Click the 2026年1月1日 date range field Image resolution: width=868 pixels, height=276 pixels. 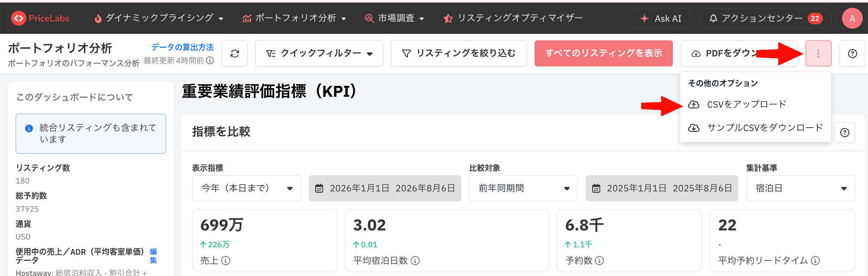pos(385,188)
